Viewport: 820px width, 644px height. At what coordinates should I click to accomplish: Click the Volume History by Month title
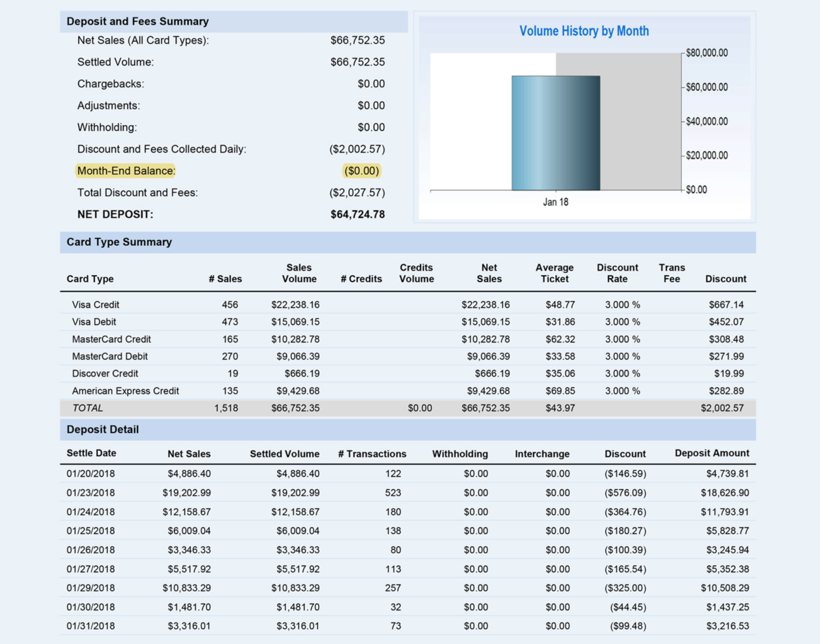(x=584, y=31)
